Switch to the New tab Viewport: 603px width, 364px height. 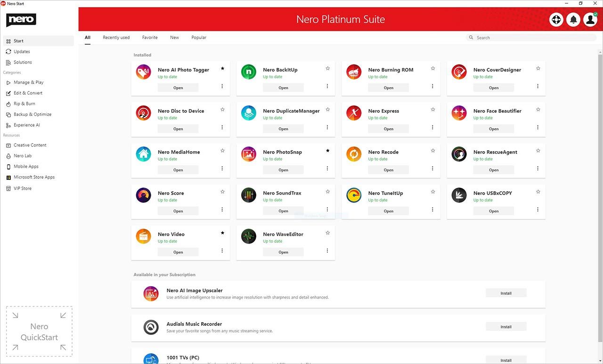174,38
